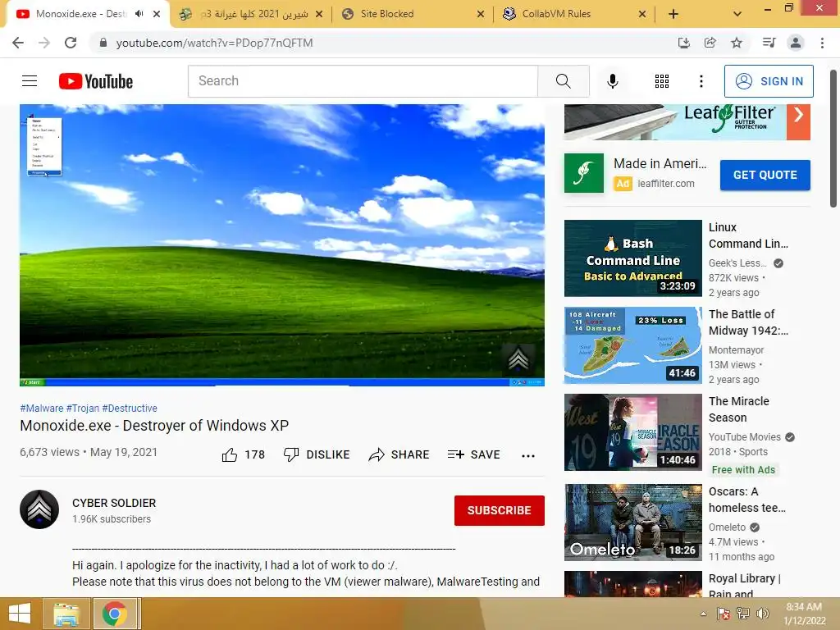Open the #Malware hashtag link
Image resolution: width=840 pixels, height=630 pixels.
tap(42, 409)
